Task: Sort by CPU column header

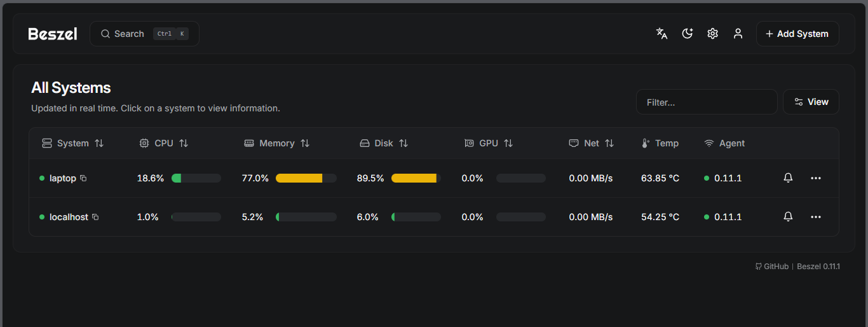Action: [164, 143]
